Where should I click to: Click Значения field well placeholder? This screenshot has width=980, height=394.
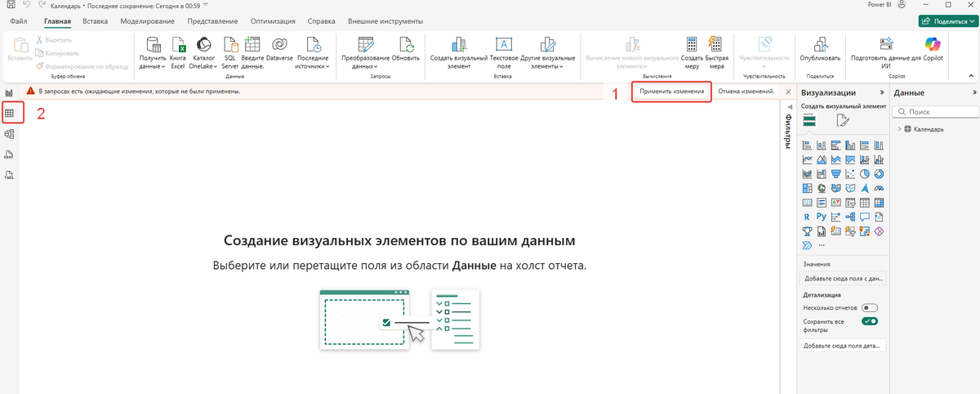click(844, 279)
